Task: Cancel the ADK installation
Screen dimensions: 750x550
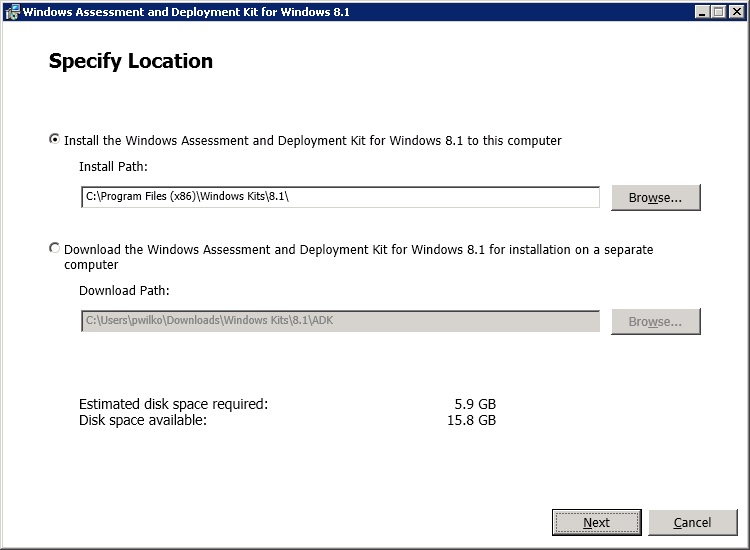Action: (x=692, y=522)
